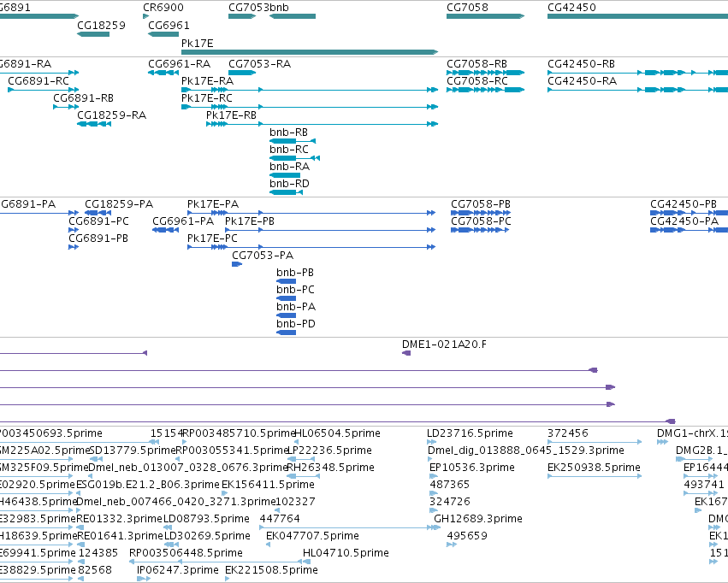
Task: Click protein Pk17E-PA
Action: tap(311, 213)
